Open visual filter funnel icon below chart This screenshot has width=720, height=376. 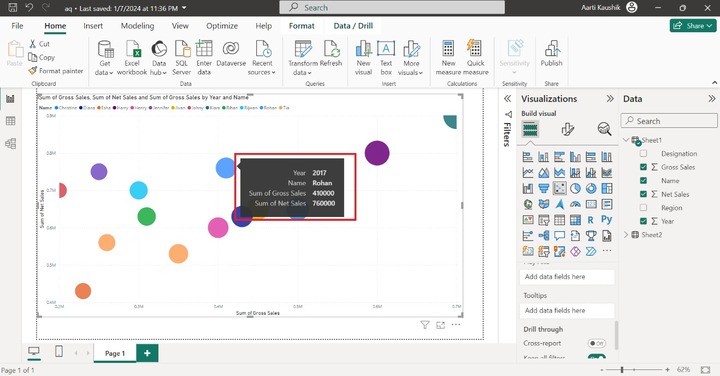pos(425,325)
